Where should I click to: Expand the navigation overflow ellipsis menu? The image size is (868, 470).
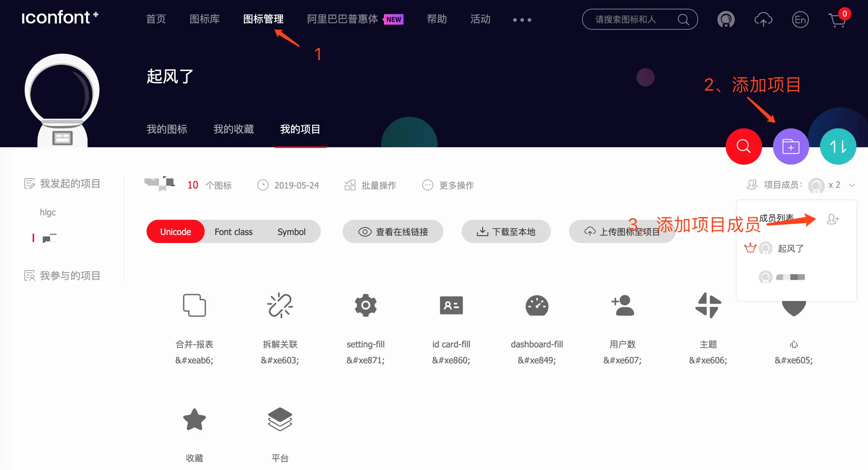tap(522, 20)
